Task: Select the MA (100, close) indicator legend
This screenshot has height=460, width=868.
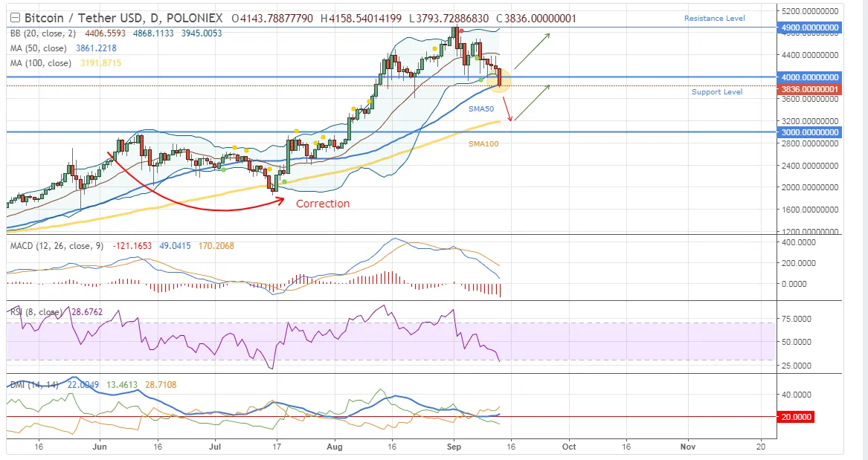Action: pos(40,63)
